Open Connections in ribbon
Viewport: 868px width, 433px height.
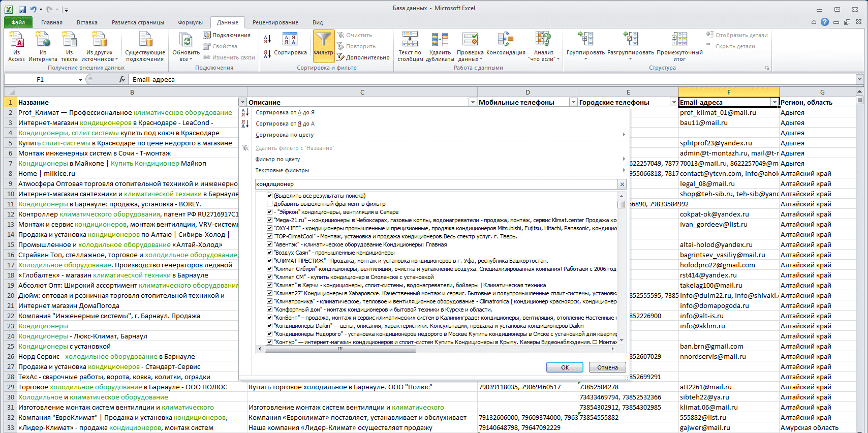[227, 35]
